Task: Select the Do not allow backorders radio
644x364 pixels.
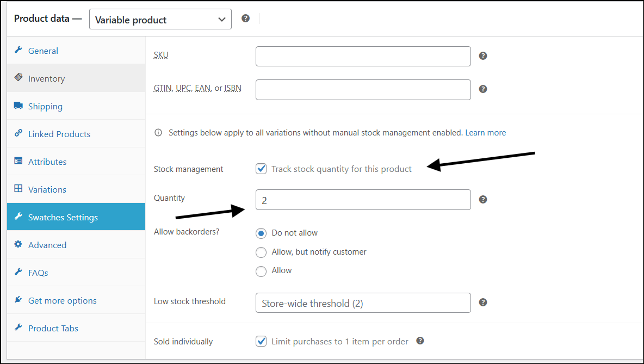Action: 261,233
